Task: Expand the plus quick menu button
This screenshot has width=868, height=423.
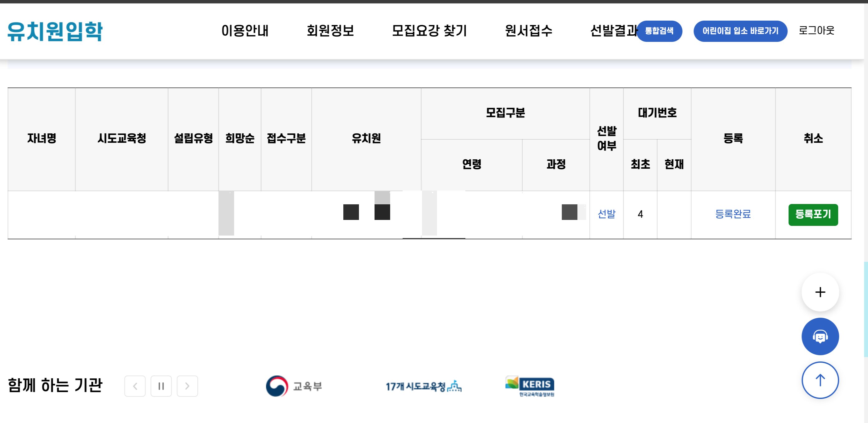Action: pyautogui.click(x=820, y=292)
